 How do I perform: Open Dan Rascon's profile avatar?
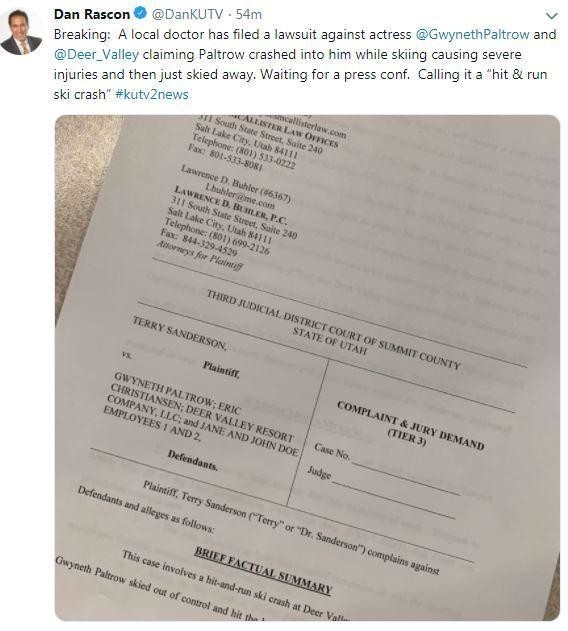pyautogui.click(x=21, y=32)
